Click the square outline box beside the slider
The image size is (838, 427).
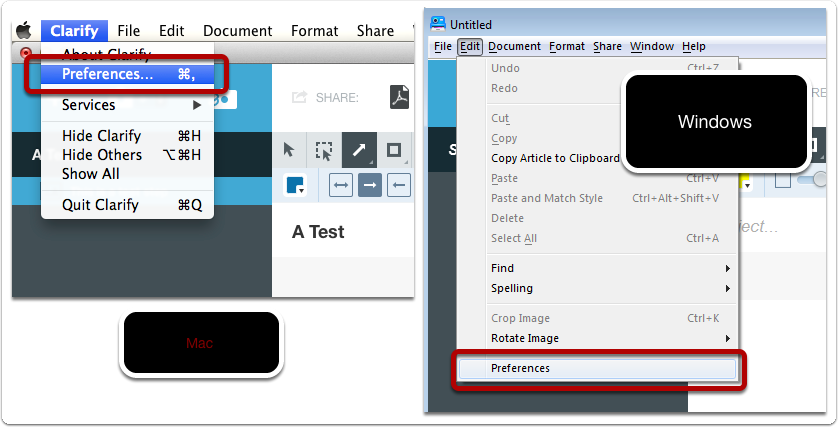782,180
